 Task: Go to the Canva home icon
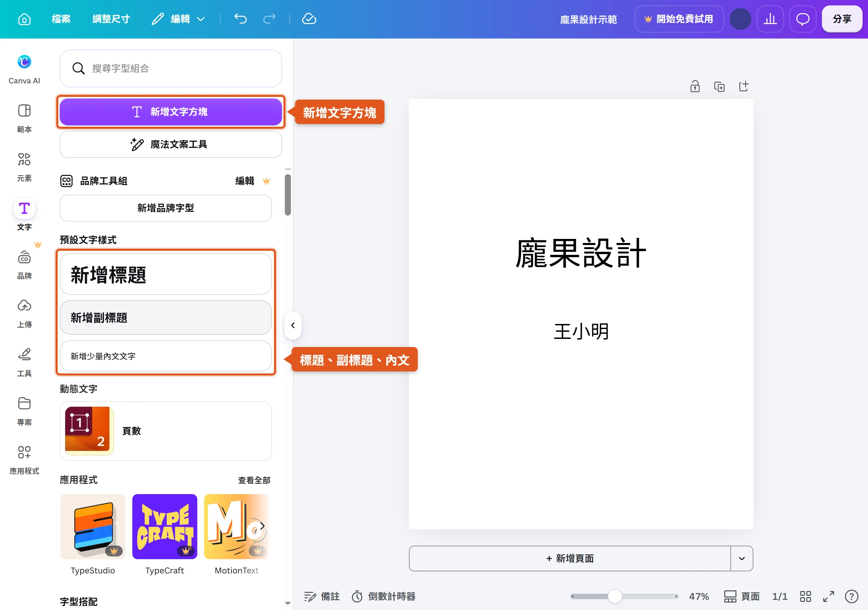[x=24, y=19]
